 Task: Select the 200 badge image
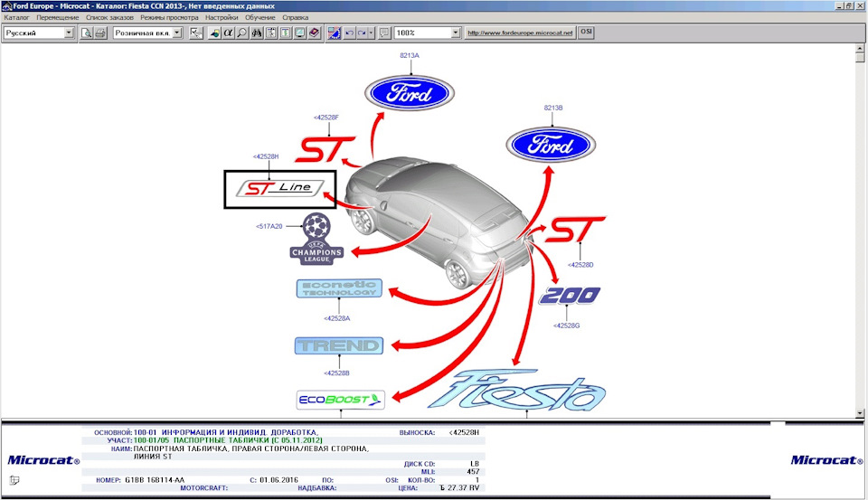tap(570, 295)
